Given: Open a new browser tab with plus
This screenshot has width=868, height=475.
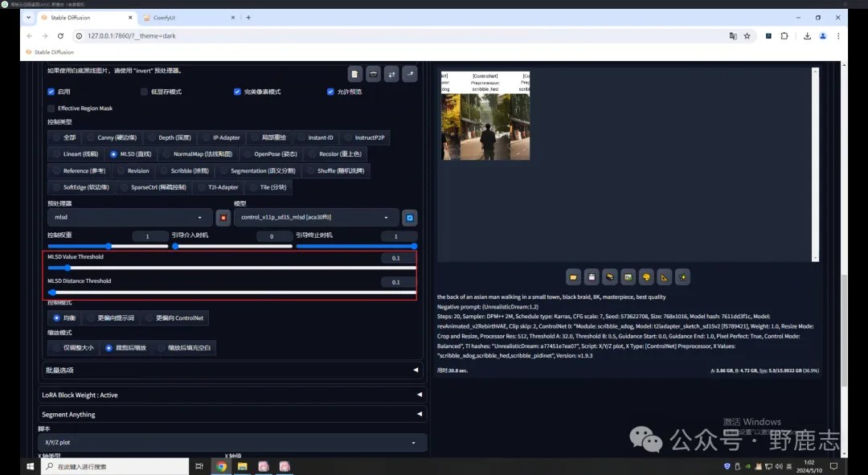Looking at the screenshot, I should tap(248, 18).
